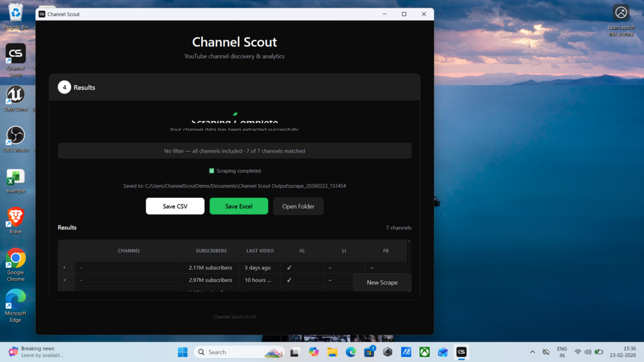Click the FB column header
Viewport: 644px width, 362px height.
[386, 251]
